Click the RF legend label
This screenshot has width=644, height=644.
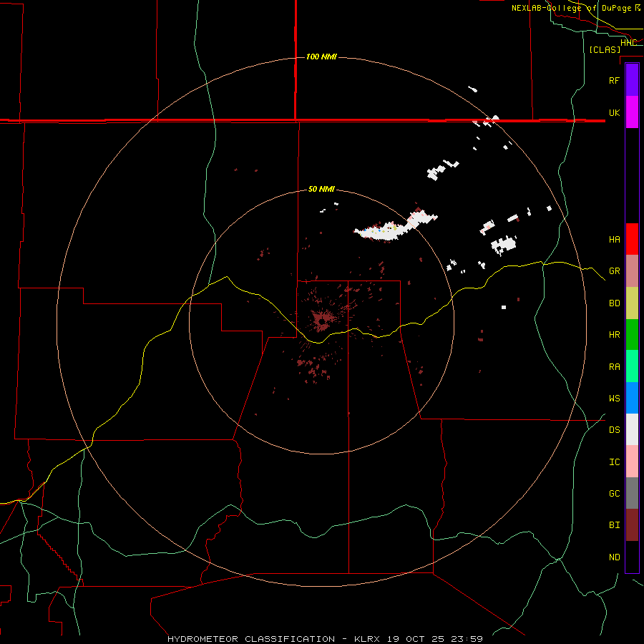(x=614, y=80)
